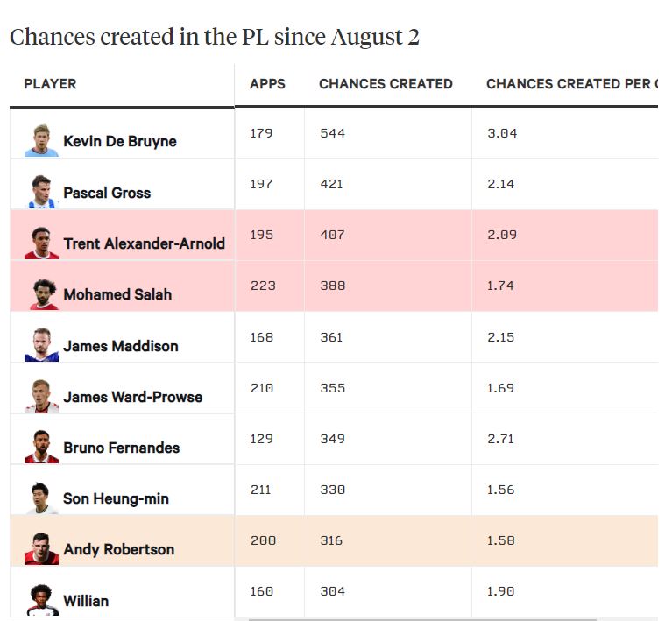The image size is (672, 621).
Task: Sort by CHANCES CREATED PER game header
Action: click(x=569, y=84)
